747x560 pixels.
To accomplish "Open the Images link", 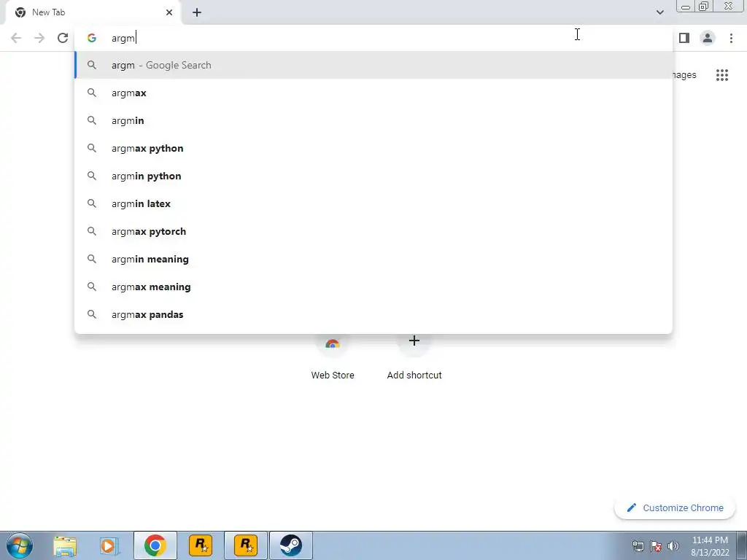I will tap(684, 75).
